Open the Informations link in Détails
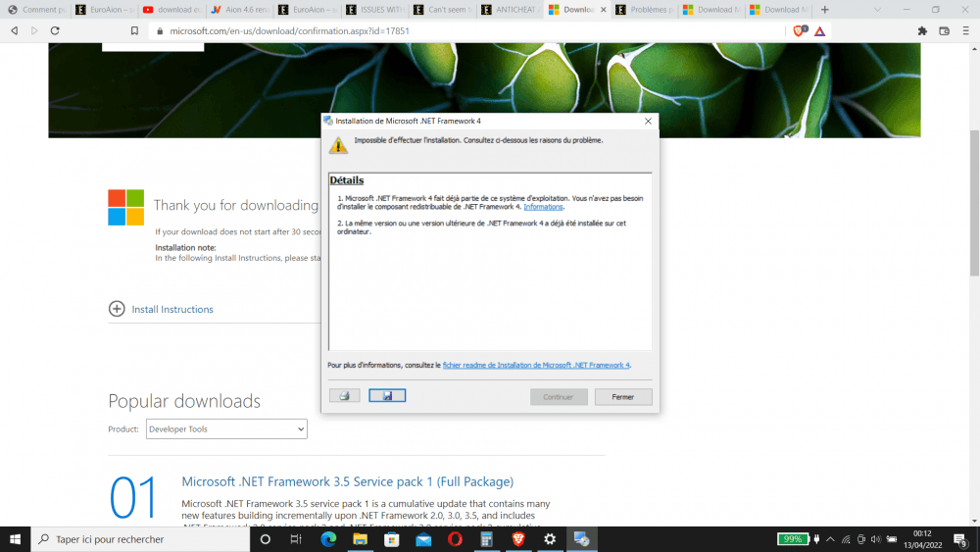The image size is (980, 552). point(544,207)
